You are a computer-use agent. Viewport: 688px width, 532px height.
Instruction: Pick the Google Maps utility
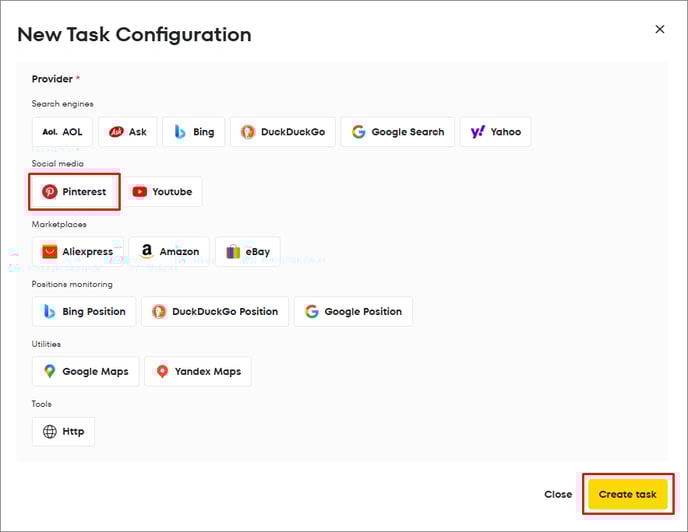point(86,371)
